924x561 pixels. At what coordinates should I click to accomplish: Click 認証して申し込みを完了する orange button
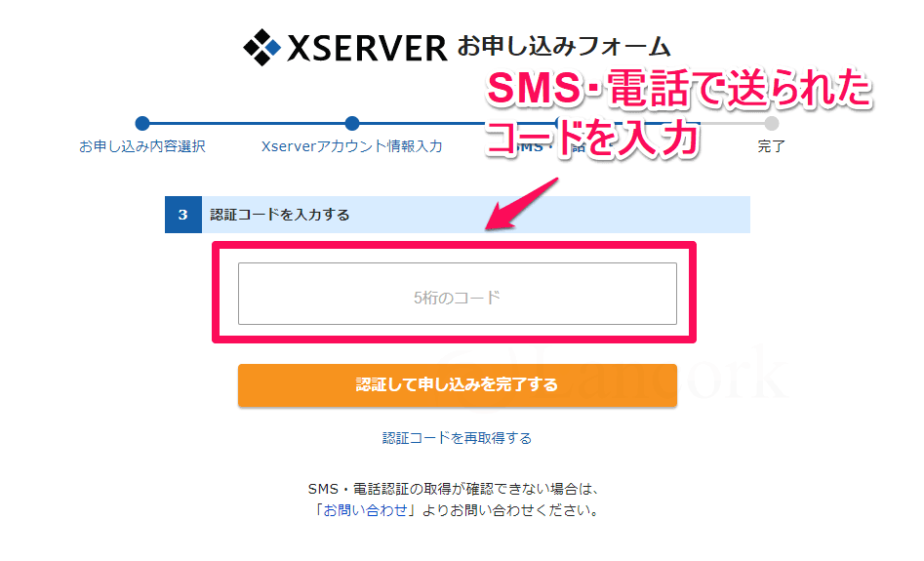click(458, 384)
